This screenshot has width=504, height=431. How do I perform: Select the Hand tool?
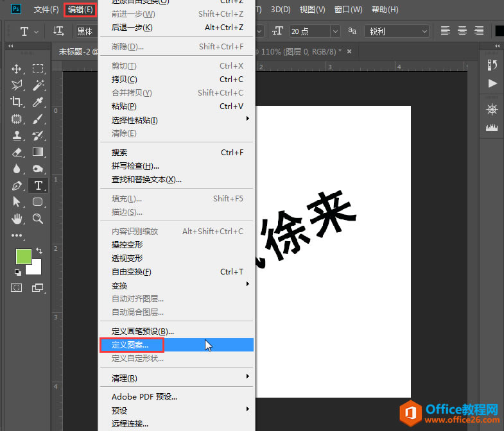(17, 219)
